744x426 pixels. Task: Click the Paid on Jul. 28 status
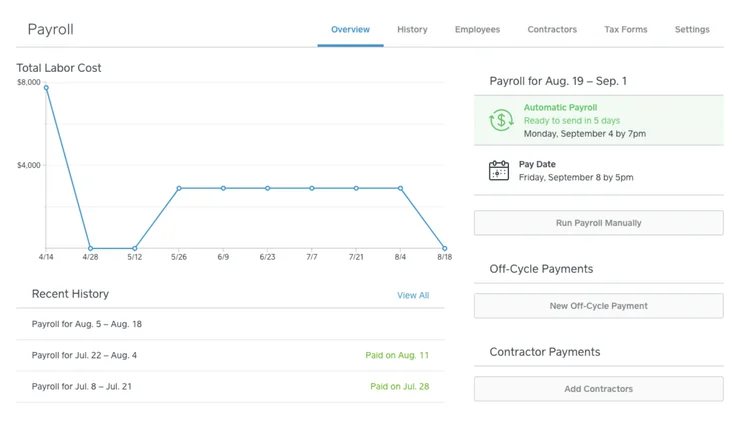click(400, 387)
